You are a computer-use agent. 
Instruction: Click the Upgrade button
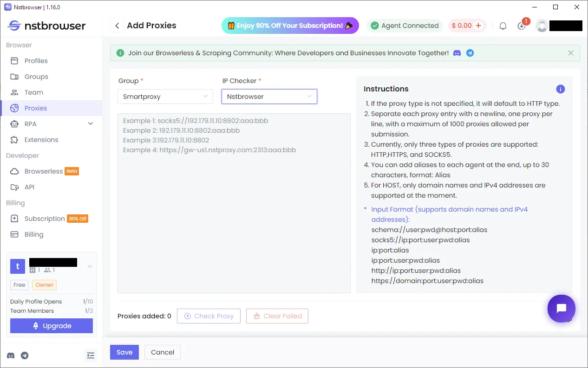pyautogui.click(x=52, y=326)
